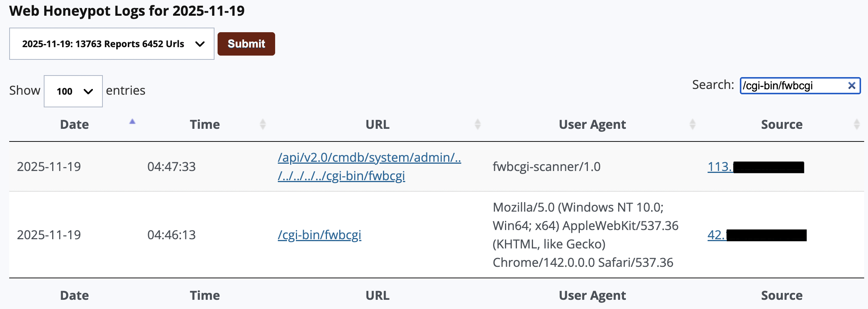
Task: Open source IP link starting with 113.
Action: coord(719,167)
